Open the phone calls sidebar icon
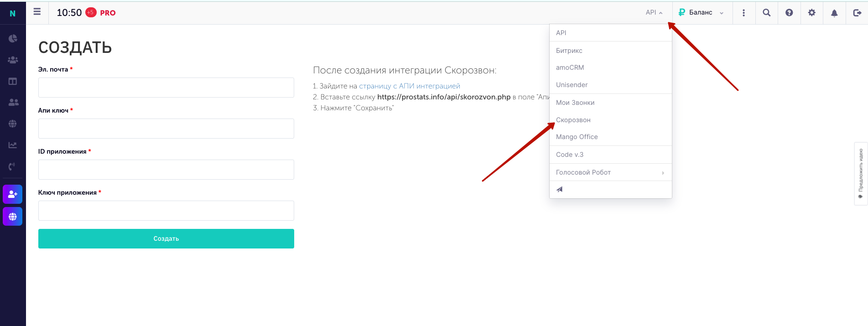This screenshot has width=868, height=326. pos(12,166)
